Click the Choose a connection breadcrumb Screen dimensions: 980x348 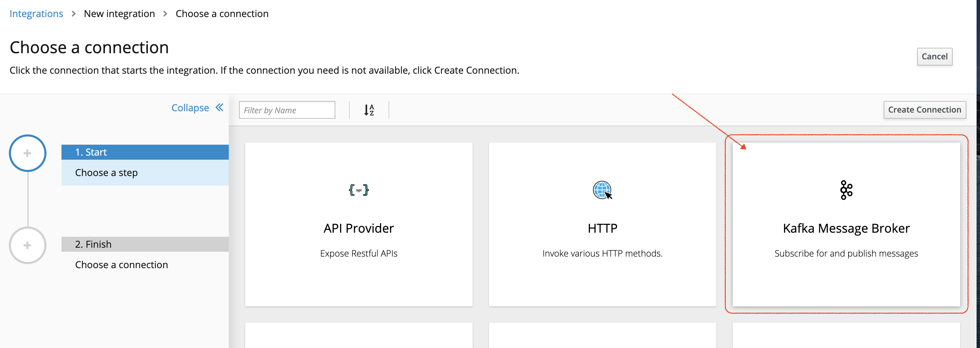coord(222,14)
